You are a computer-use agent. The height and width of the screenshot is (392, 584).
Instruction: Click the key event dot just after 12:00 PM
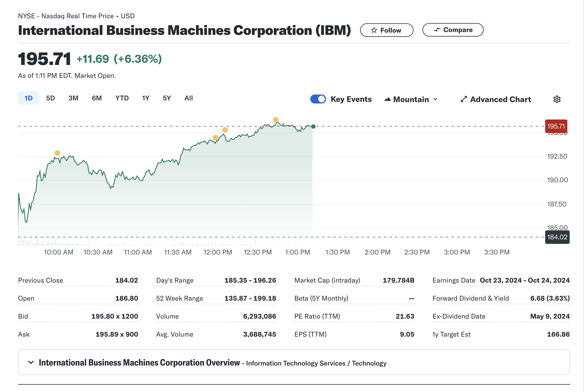point(225,130)
